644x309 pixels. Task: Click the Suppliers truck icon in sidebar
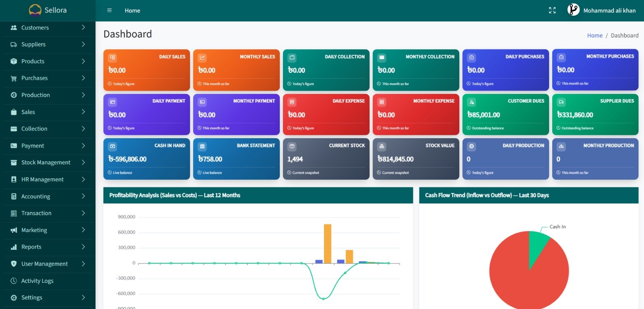pyautogui.click(x=14, y=44)
